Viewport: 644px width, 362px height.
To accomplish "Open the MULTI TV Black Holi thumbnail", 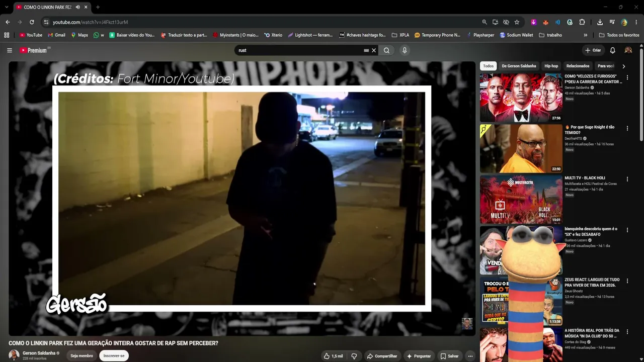I will click(521, 199).
